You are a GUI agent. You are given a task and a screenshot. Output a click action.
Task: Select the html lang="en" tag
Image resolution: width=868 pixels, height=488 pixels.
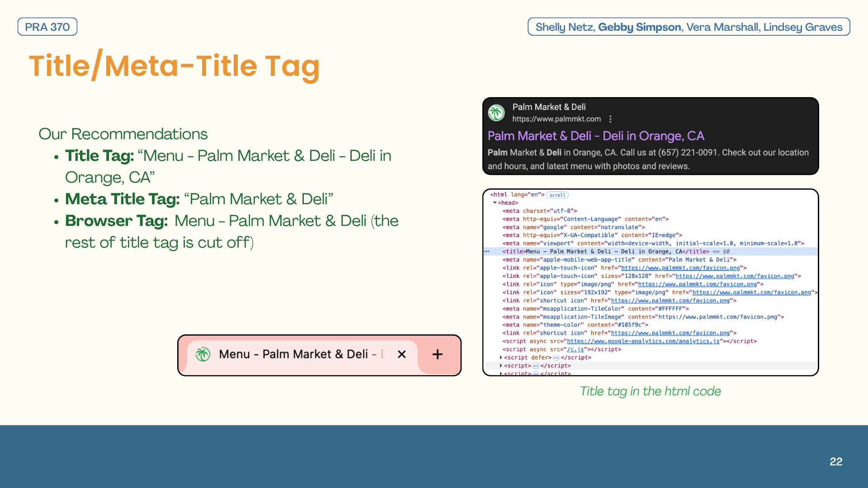tap(517, 195)
